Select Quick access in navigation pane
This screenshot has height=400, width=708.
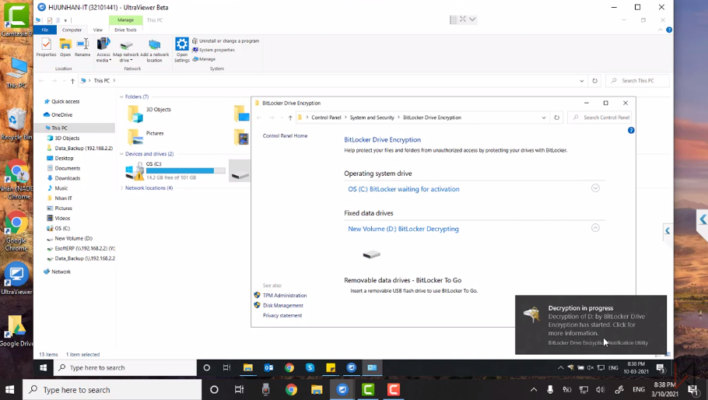tap(65, 102)
